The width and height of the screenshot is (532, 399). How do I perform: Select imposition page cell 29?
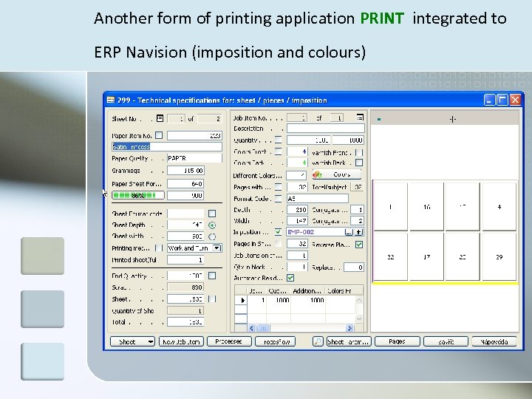(x=499, y=257)
